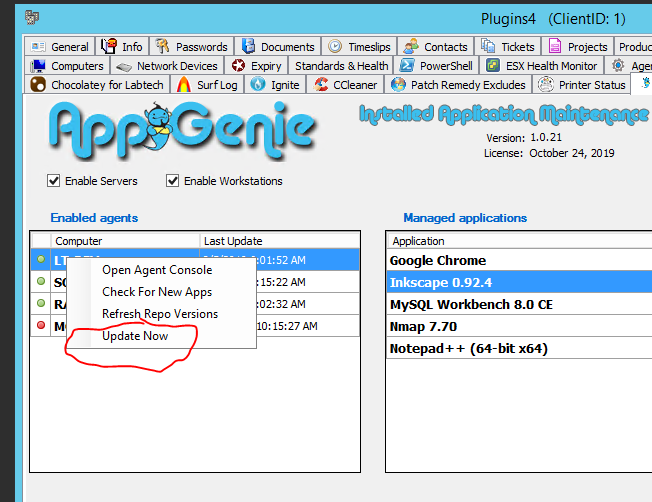This screenshot has width=652, height=502.
Task: Click red status dot of last agent
Action: click(x=41, y=325)
